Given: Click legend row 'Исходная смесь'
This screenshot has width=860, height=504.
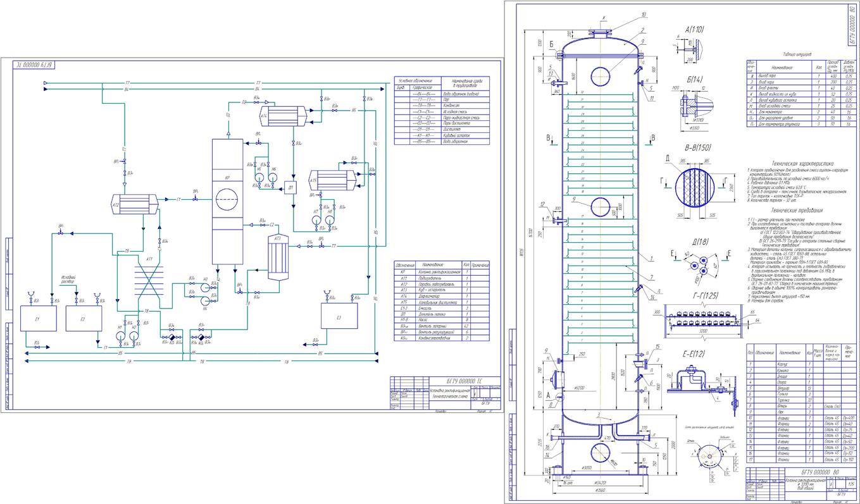Looking at the screenshot, I should (442, 112).
